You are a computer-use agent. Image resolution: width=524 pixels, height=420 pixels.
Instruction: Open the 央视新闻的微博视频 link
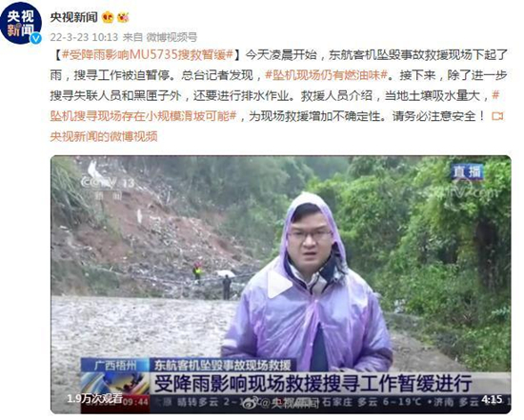point(104,136)
